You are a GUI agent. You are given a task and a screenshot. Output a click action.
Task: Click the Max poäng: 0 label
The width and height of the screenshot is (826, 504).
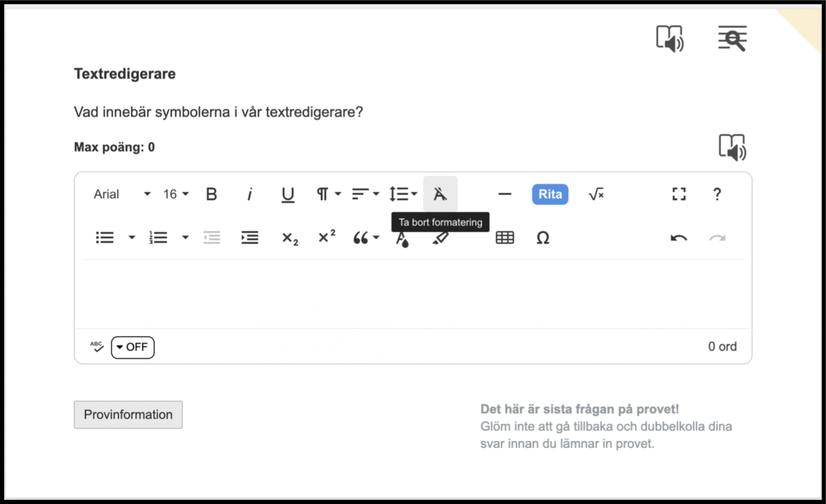point(114,147)
